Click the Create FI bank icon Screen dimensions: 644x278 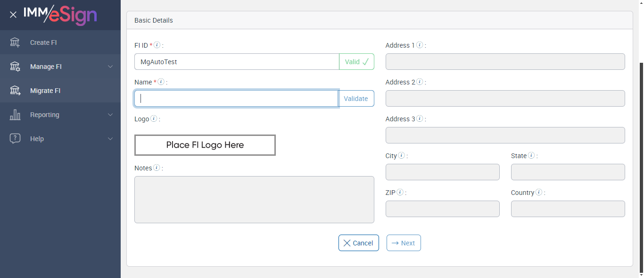15,42
